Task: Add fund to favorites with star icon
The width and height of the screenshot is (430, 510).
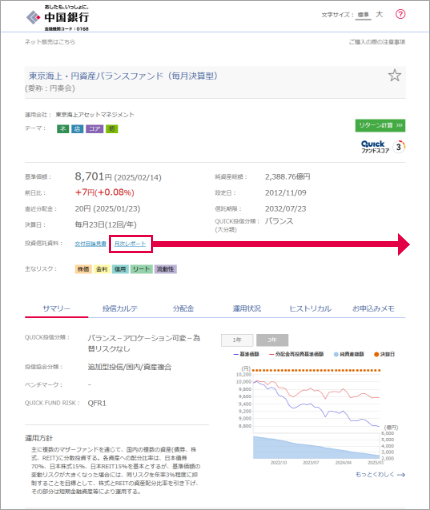Action: [394, 76]
